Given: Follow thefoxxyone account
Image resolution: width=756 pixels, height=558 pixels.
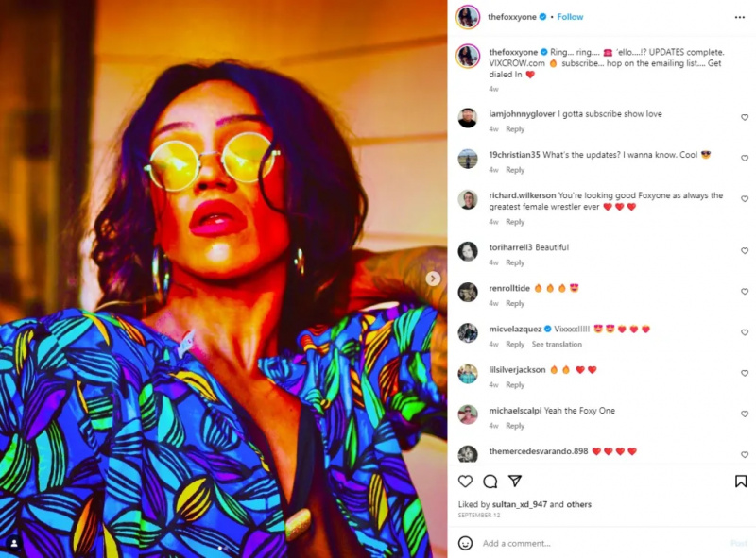Looking at the screenshot, I should [570, 17].
